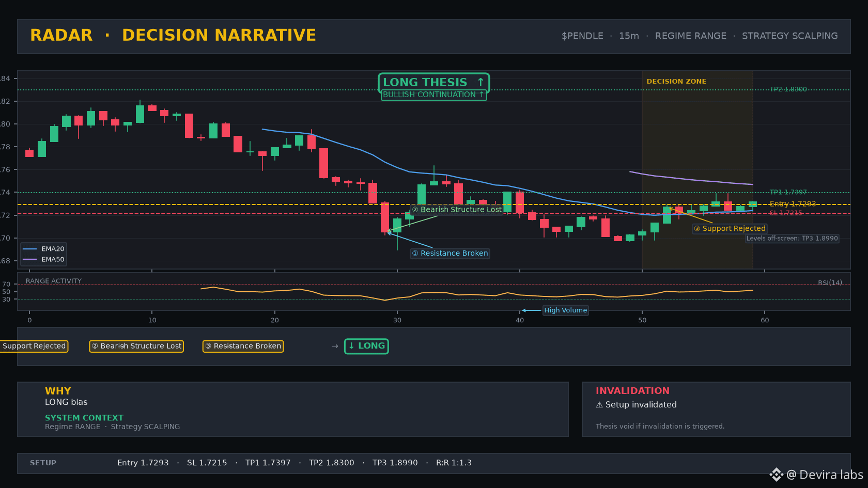Click the WHY heading
This screenshot has height=488, width=868.
(x=58, y=391)
